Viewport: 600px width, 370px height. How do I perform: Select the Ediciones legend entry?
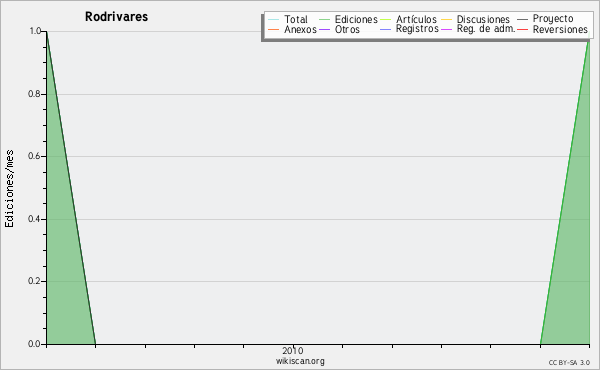tap(348, 19)
